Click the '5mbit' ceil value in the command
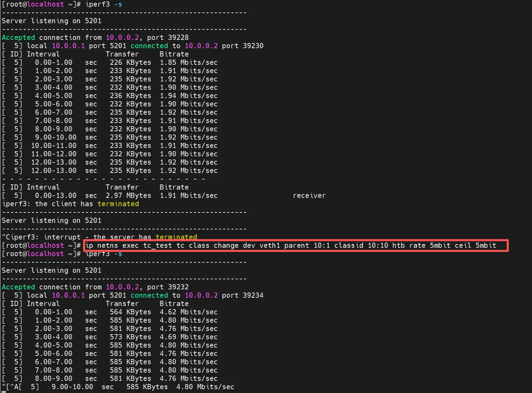The image size is (532, 393). [486, 246]
